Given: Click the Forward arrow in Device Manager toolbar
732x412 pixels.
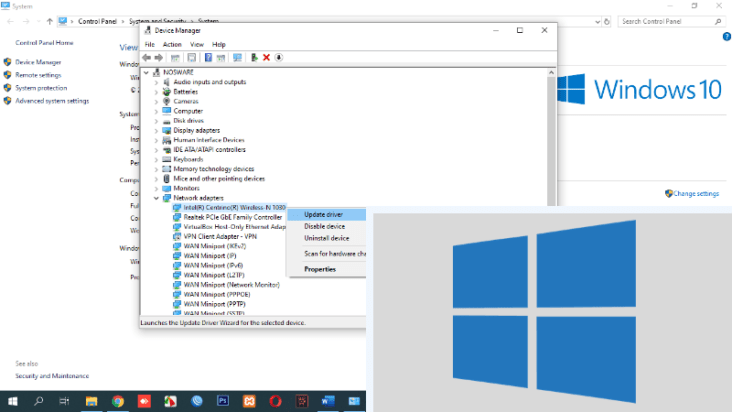Looking at the screenshot, I should (159, 57).
